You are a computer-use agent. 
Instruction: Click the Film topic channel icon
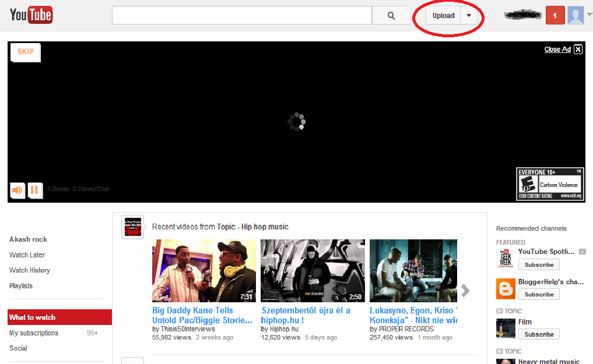[x=505, y=328]
